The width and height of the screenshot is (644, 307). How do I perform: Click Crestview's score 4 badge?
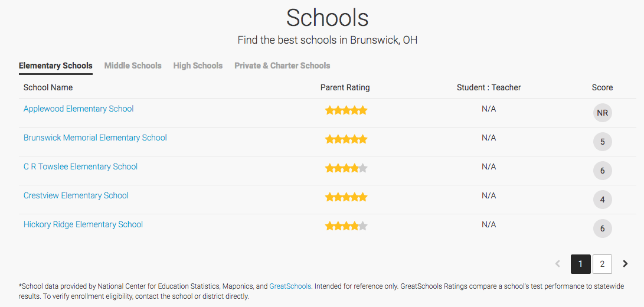point(603,200)
